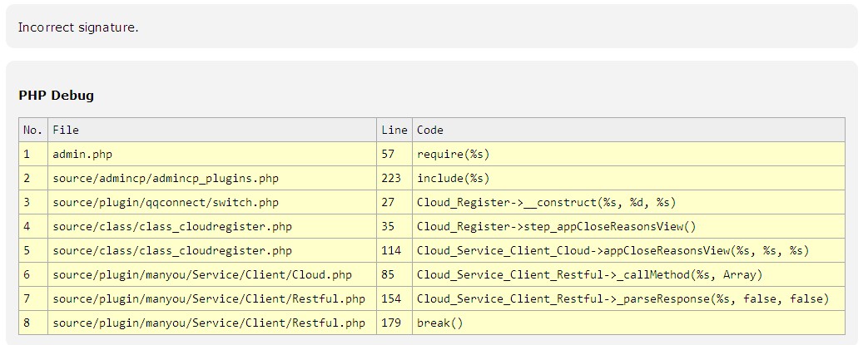Click Restful.php file in row 7
The height and width of the screenshot is (345, 868).
(208, 298)
